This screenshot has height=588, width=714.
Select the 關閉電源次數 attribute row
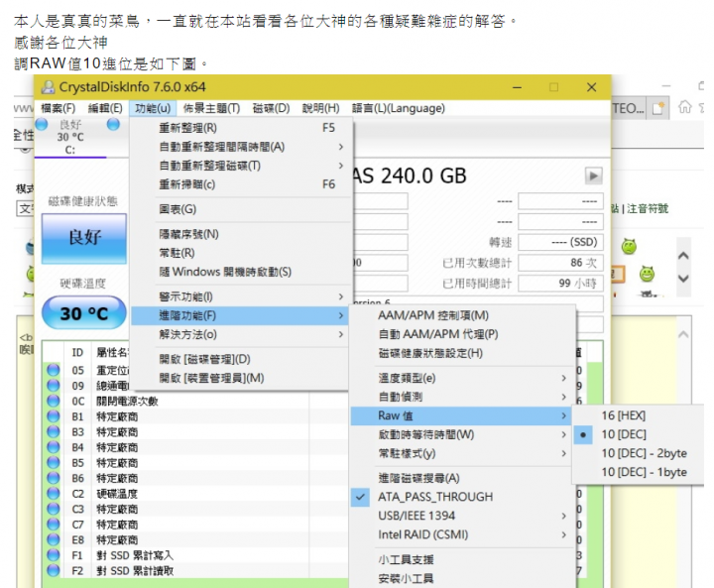[x=195, y=401]
